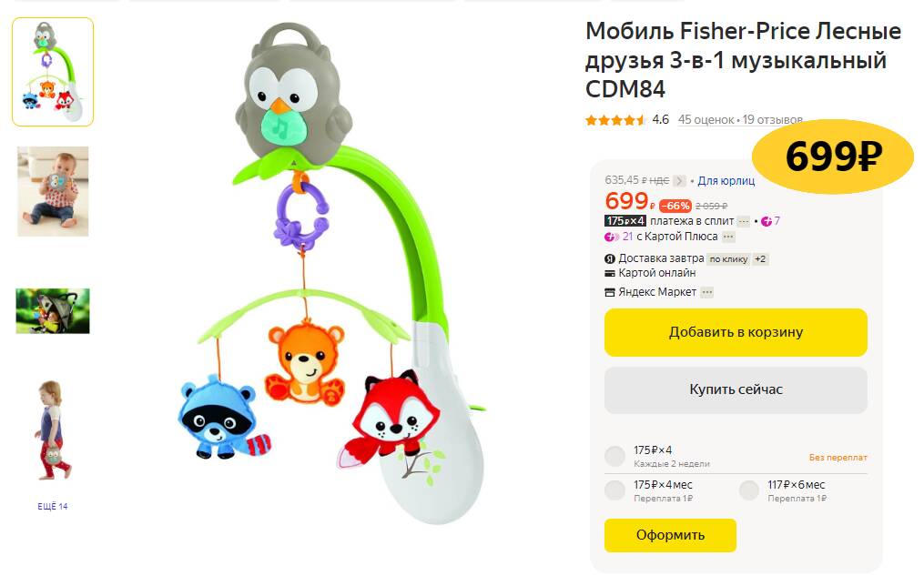Image resolution: width=924 pixels, height=586 pixels.
Task: Click the star rating icons
Action: 615,120
